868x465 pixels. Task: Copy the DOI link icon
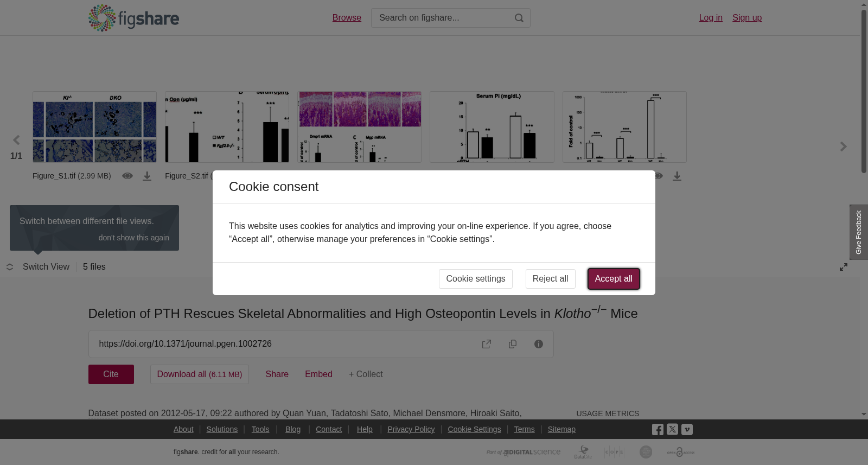(513, 344)
